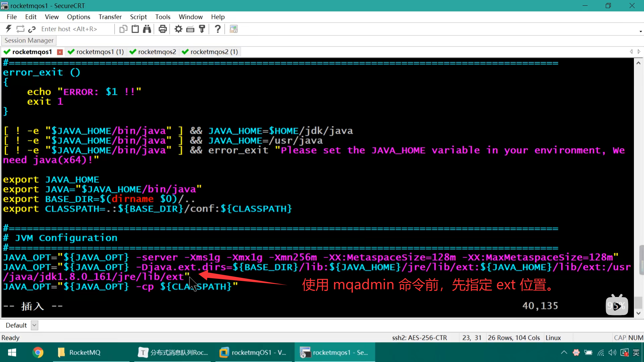Click the public key assistant key icon

coord(202,29)
